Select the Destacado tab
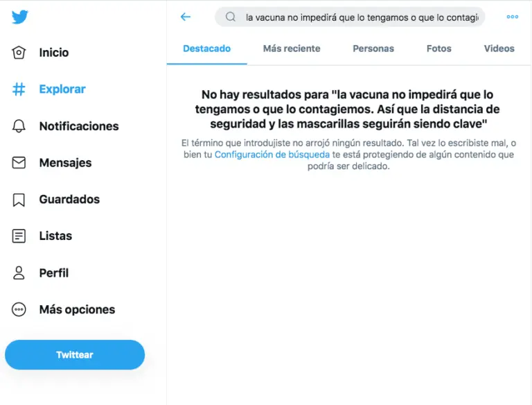 coord(206,49)
